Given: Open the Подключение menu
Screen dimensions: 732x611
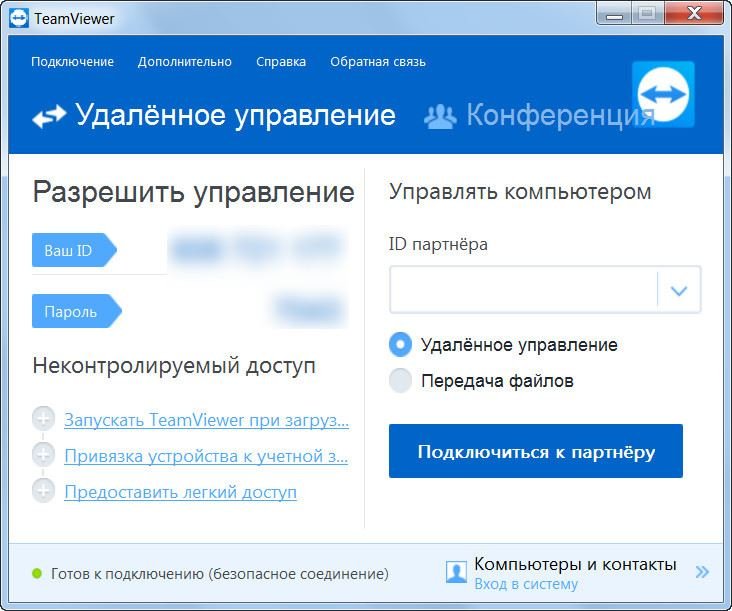Looking at the screenshot, I should [x=72, y=62].
